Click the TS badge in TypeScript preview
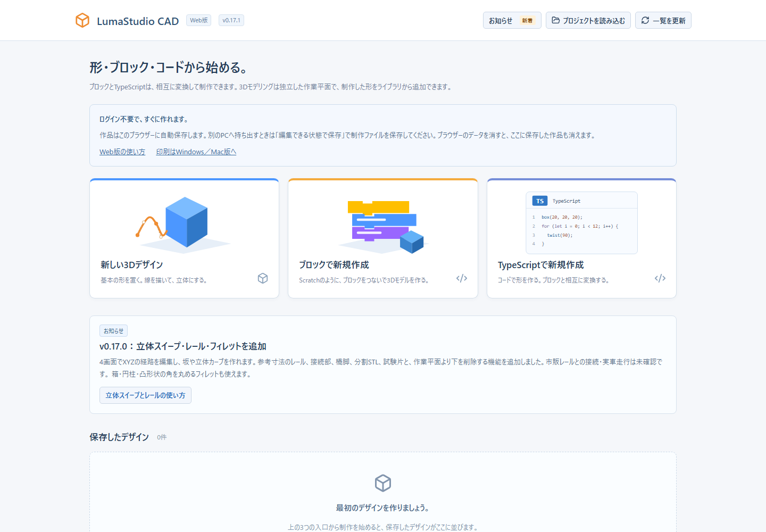Image resolution: width=766 pixels, height=532 pixels. tap(540, 201)
